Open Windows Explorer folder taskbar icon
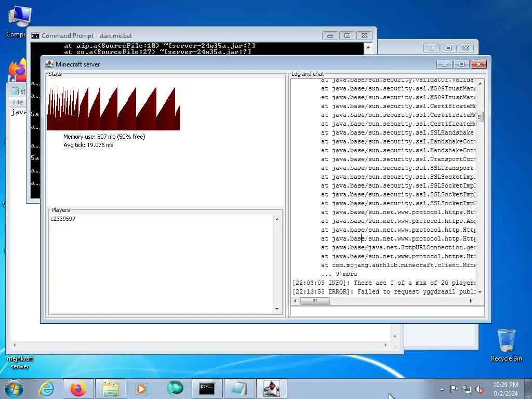 tap(111, 389)
